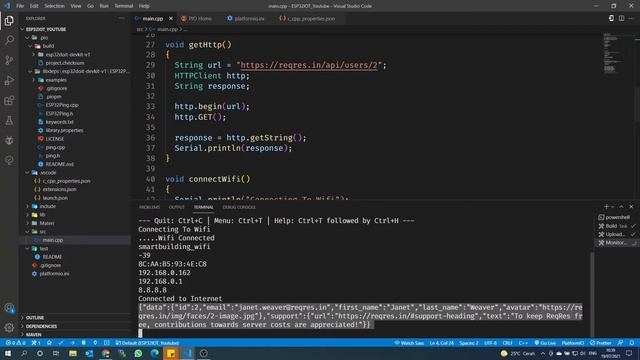
Task: Click PlatformIO Upload arrow in status bar
Action: [72, 343]
